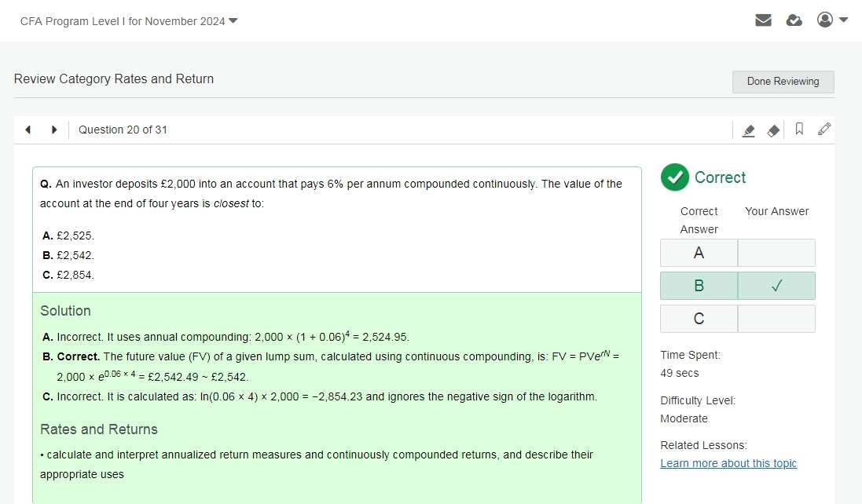Select answer option A row

point(699,253)
